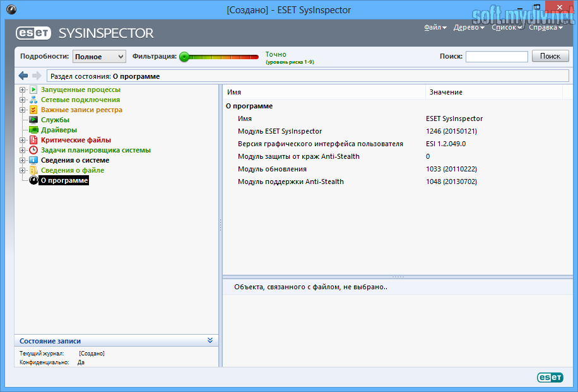Click the System scheduler tasks clock icon

pyautogui.click(x=33, y=150)
